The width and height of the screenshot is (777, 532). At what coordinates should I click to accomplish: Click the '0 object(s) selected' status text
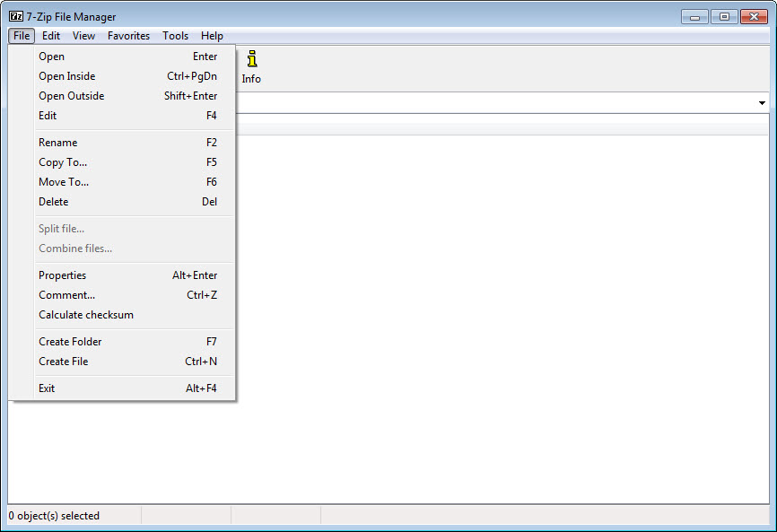click(x=54, y=516)
